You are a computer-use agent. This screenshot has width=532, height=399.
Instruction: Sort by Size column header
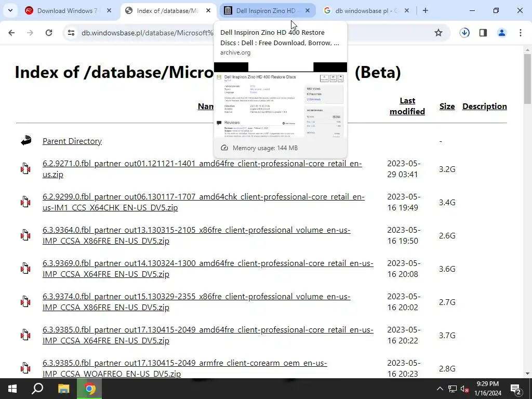447,106
